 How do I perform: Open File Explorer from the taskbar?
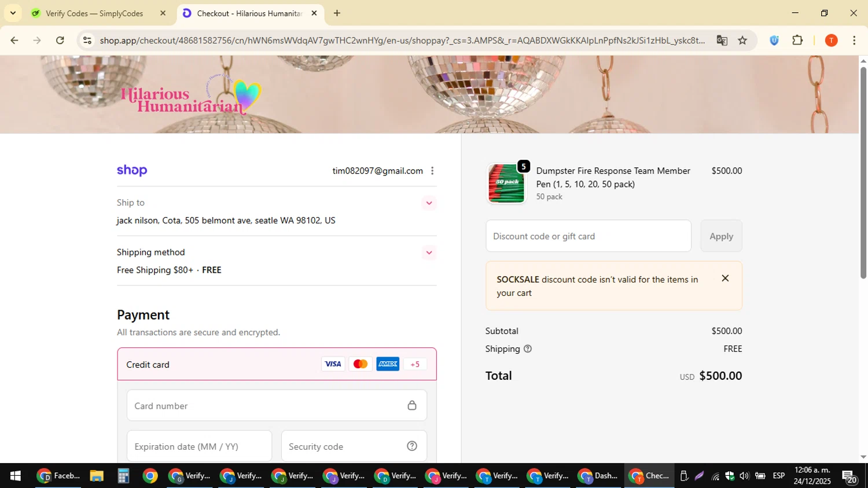pyautogui.click(x=97, y=476)
